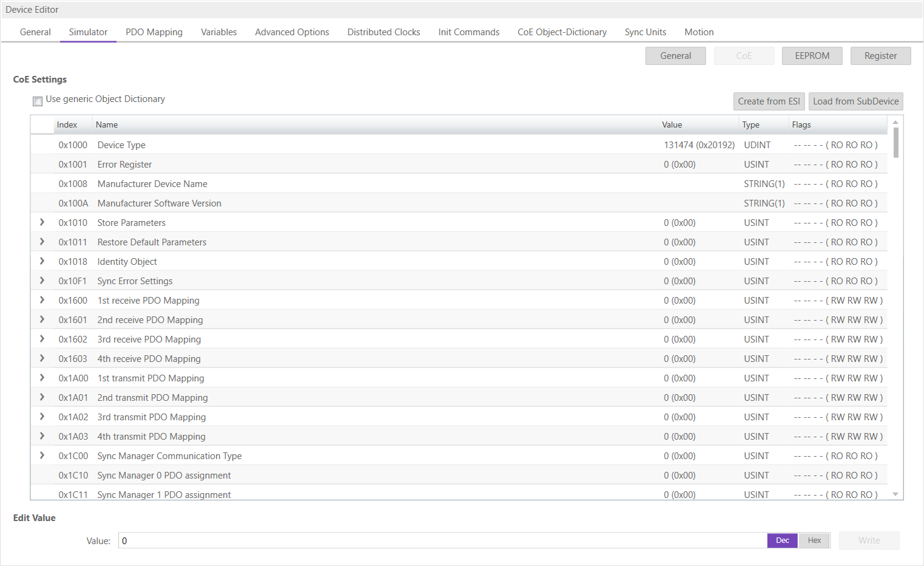
Task: Switch value format to Hex
Action: [814, 540]
